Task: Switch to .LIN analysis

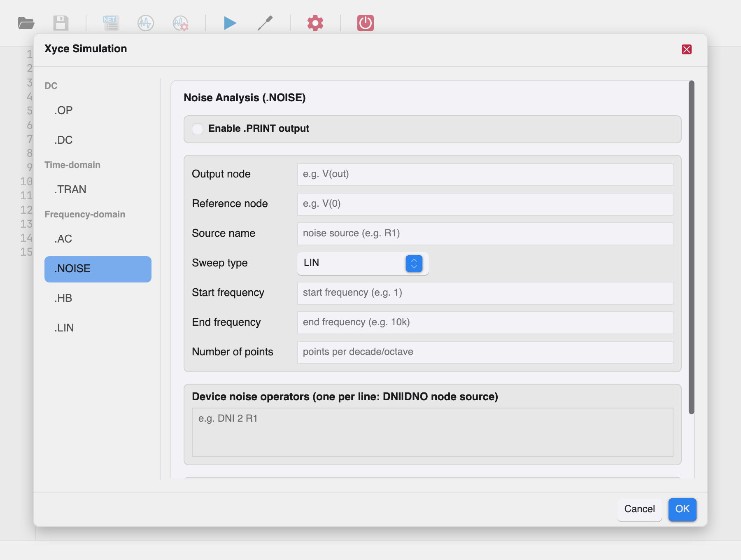Action: pyautogui.click(x=98, y=328)
